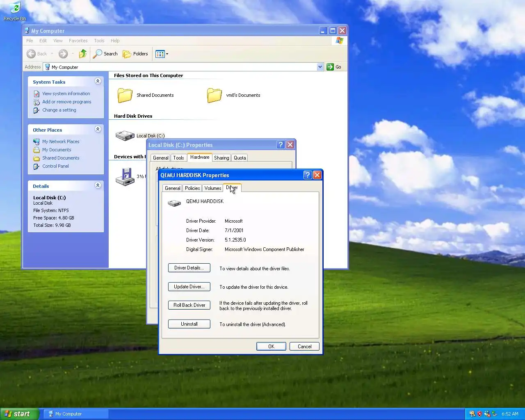Select the Driver tab
Image resolution: width=525 pixels, height=420 pixels.
click(232, 187)
